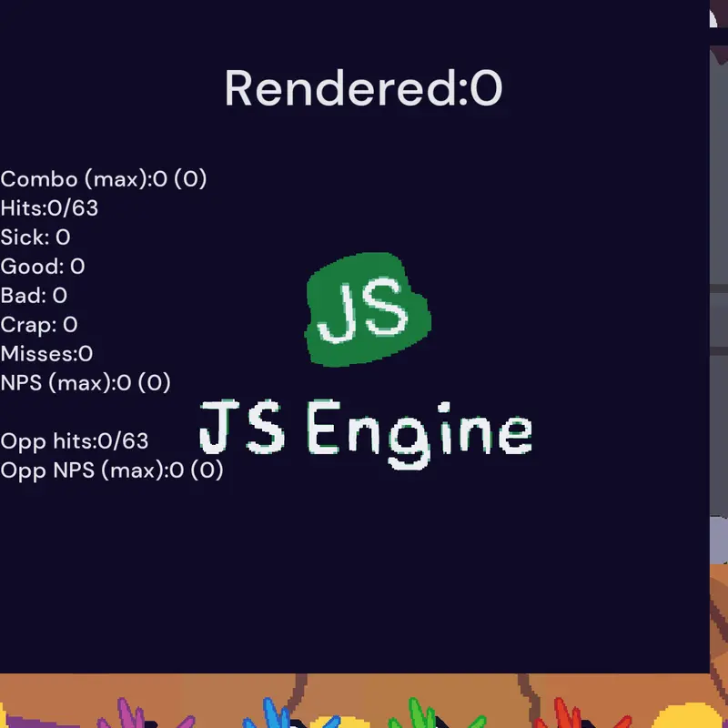Screen dimensions: 728x728
Task: Click the "Hits:0/63" stat line
Action: point(49,208)
